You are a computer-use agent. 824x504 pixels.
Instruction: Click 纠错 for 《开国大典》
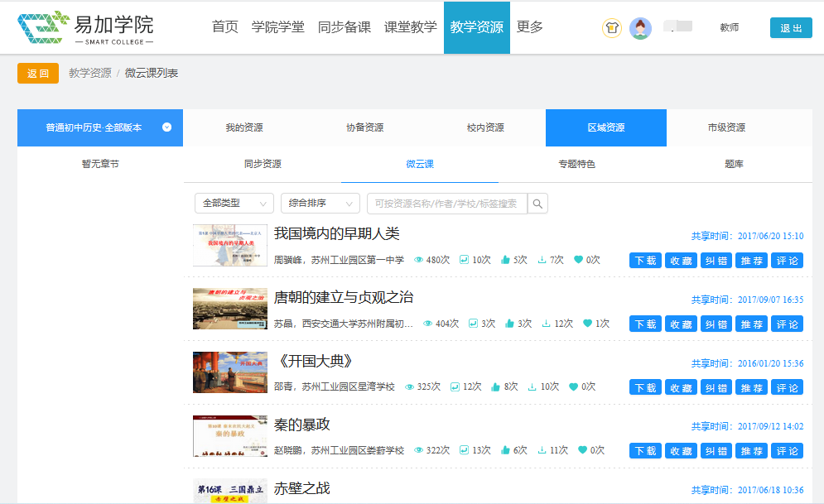(716, 387)
